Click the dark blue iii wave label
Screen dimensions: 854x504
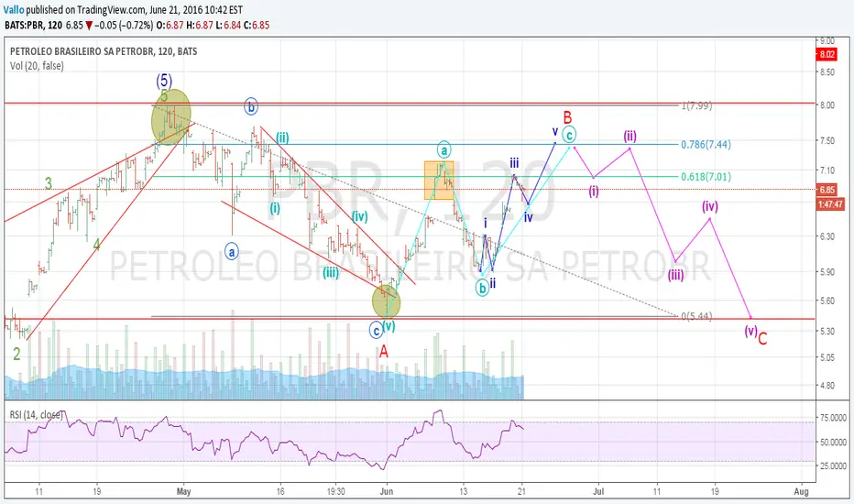tap(514, 162)
